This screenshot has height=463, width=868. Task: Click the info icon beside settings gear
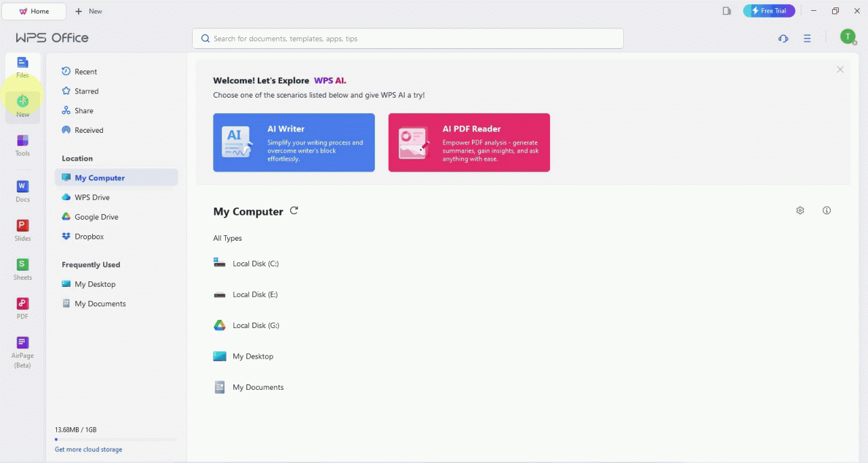[x=827, y=211]
